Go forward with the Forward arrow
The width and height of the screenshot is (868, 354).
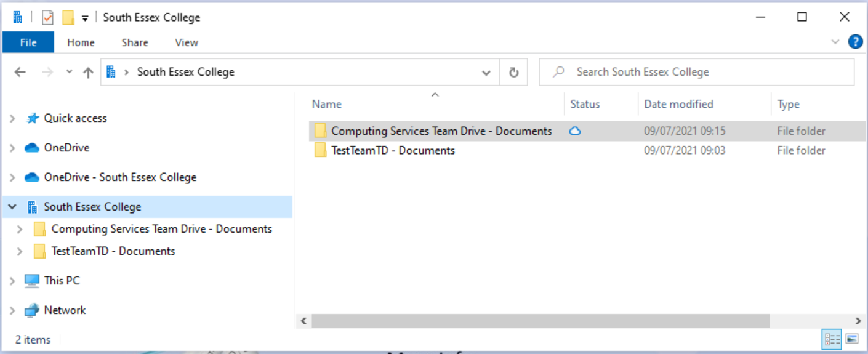point(47,72)
